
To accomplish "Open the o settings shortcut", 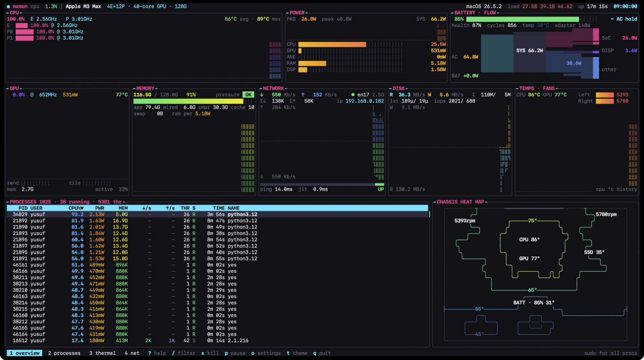I will click(x=266, y=353).
